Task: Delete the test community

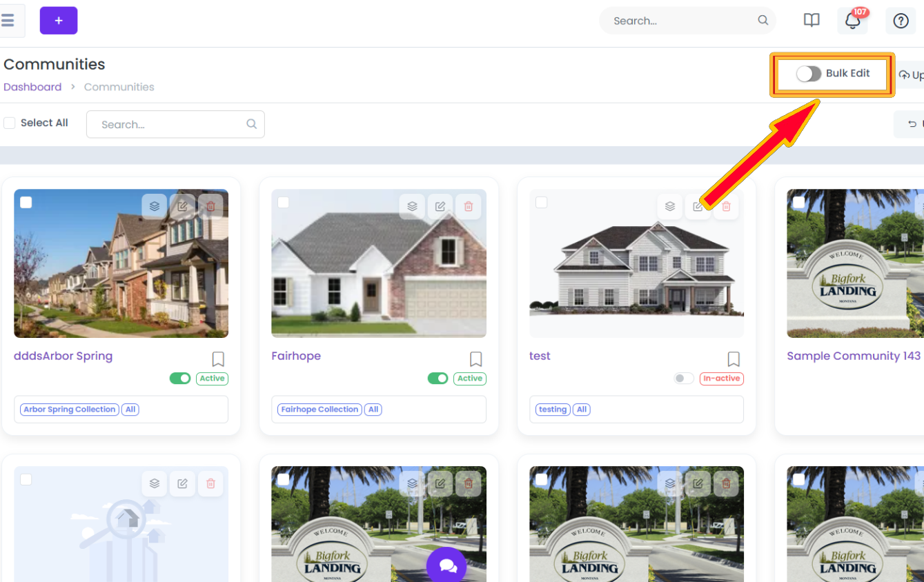Action: pos(726,206)
